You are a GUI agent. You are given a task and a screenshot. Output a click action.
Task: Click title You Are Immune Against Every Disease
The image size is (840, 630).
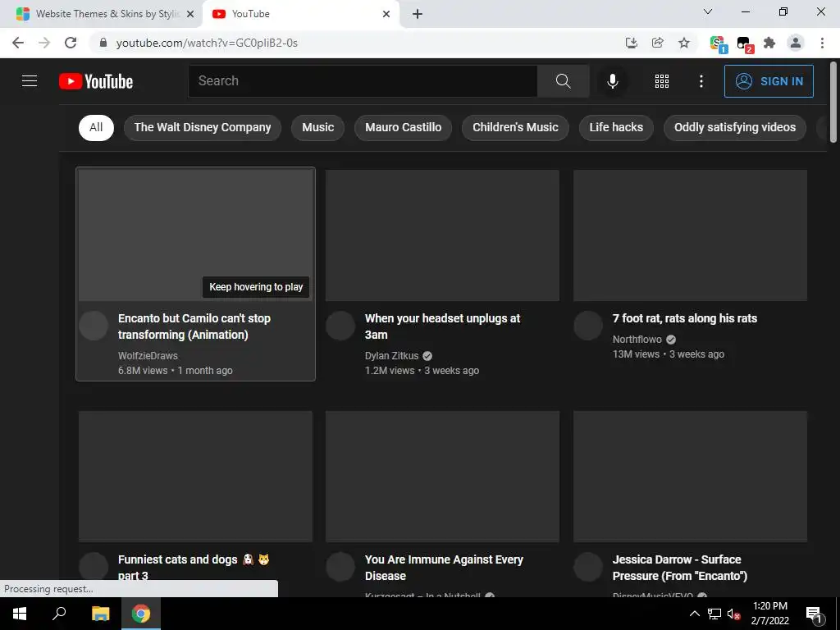click(444, 568)
